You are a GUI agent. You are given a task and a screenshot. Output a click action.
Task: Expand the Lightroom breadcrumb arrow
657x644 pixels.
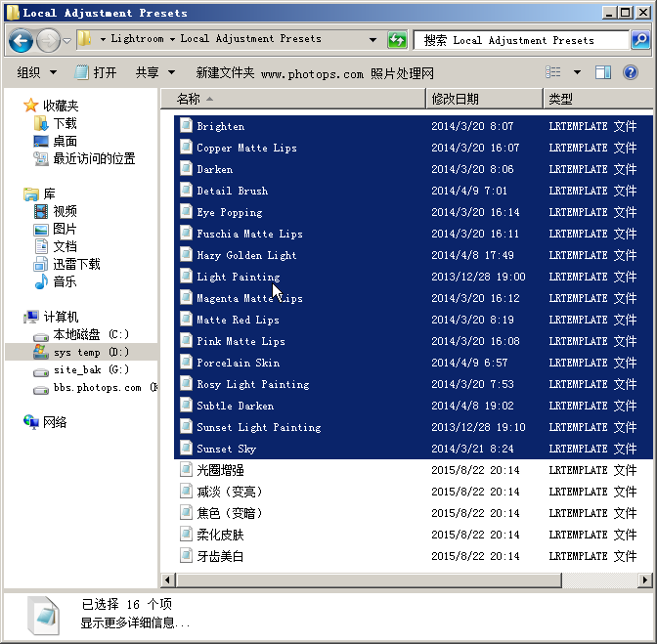[103, 39]
